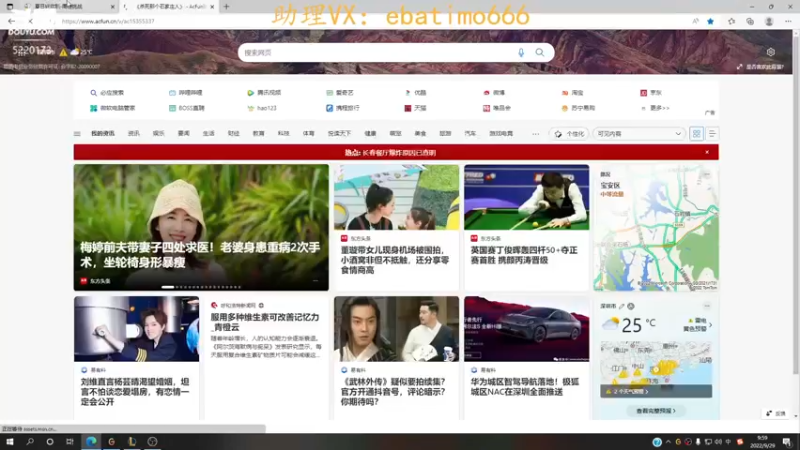The width and height of the screenshot is (800, 450).
Task: Select the 财经 feed tab
Action: pyautogui.click(x=234, y=134)
